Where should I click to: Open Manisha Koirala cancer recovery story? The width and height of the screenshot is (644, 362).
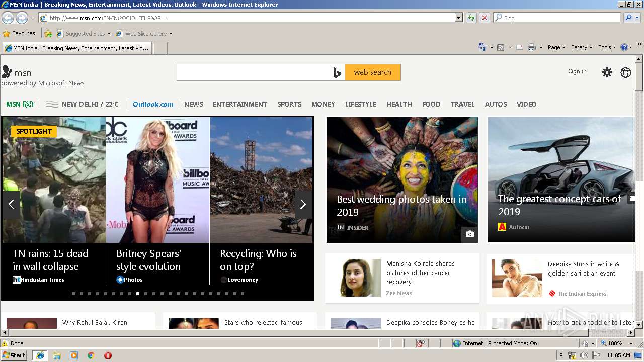(x=401, y=278)
